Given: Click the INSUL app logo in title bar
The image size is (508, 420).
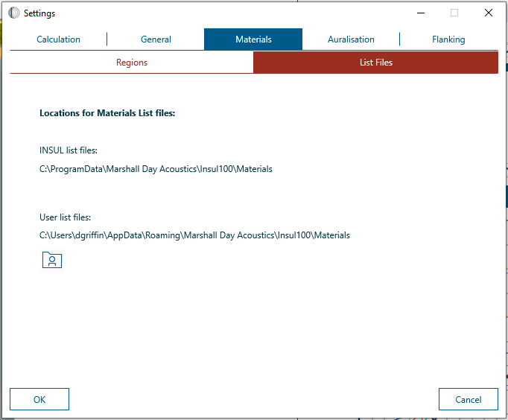Looking at the screenshot, I should coord(14,13).
